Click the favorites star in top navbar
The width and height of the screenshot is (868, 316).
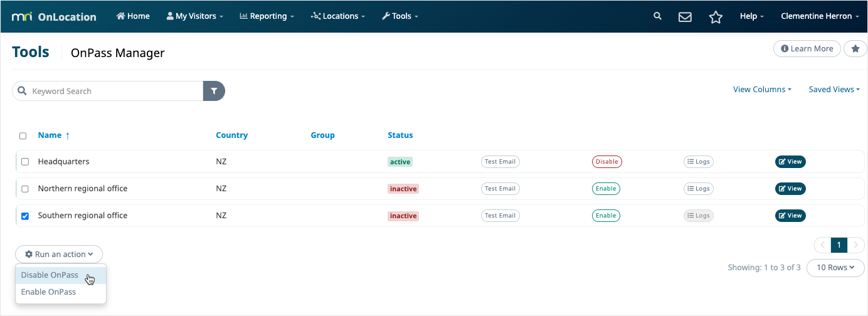tap(716, 17)
